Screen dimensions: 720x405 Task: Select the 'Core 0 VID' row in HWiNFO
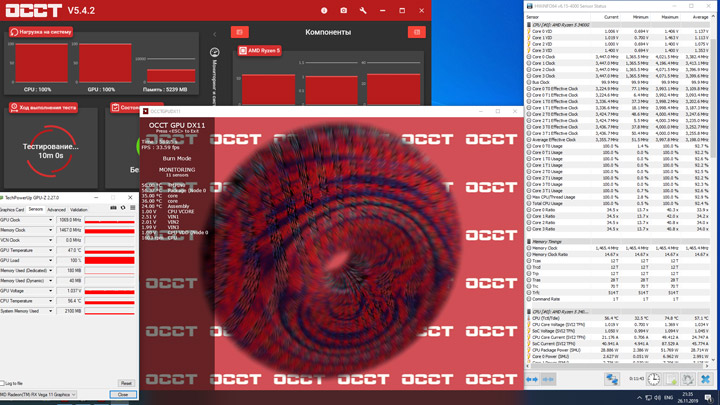pyautogui.click(x=618, y=31)
